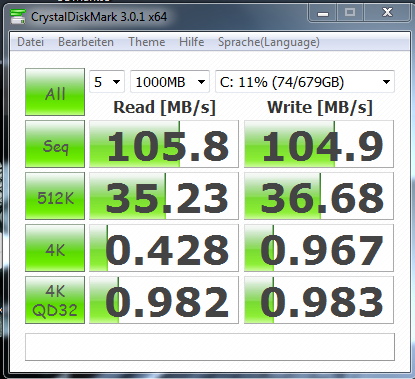Open the Hilfe menu
This screenshot has width=415, height=379.
coord(192,42)
